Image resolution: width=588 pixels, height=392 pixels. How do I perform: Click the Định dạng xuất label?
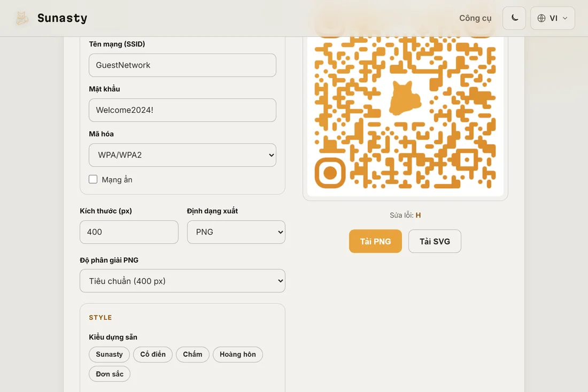pyautogui.click(x=212, y=211)
